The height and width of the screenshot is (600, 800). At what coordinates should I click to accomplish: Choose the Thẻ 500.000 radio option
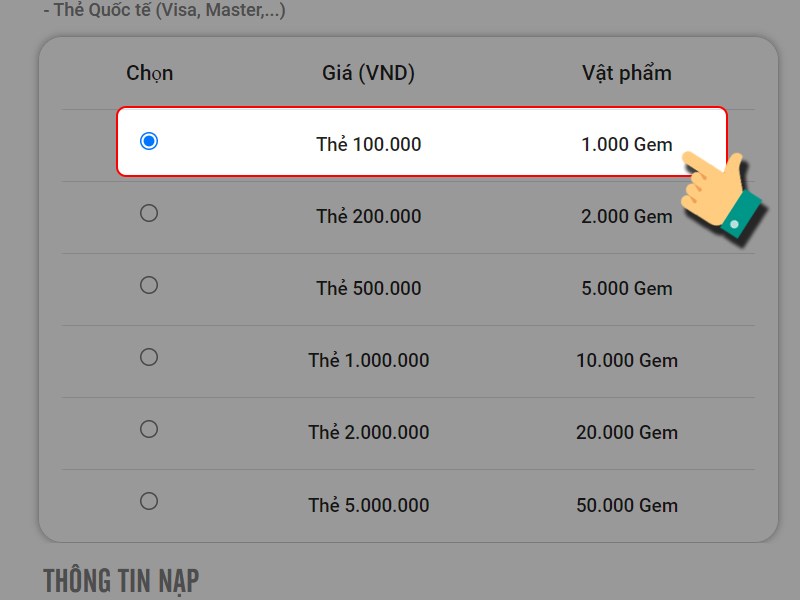[x=149, y=285]
